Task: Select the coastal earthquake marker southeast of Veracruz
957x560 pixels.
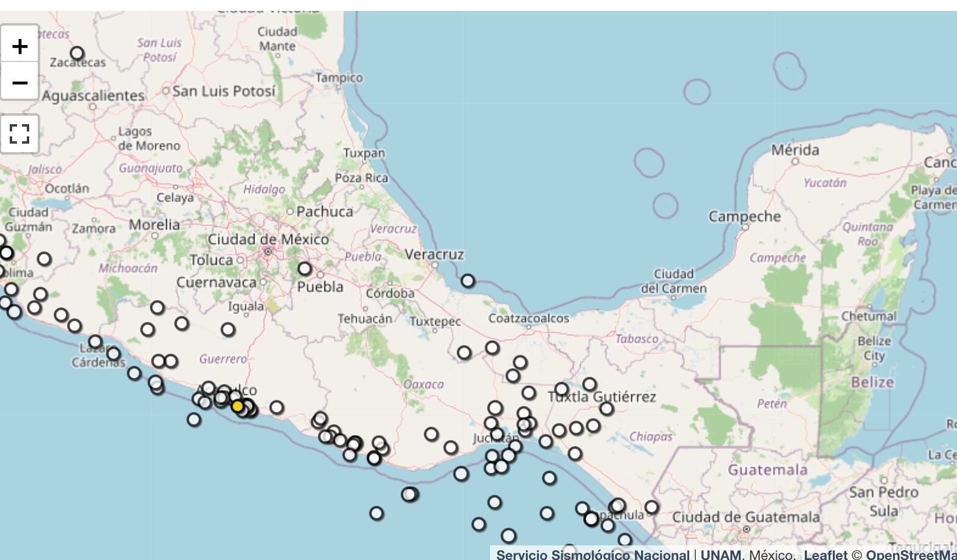Action: click(x=468, y=281)
